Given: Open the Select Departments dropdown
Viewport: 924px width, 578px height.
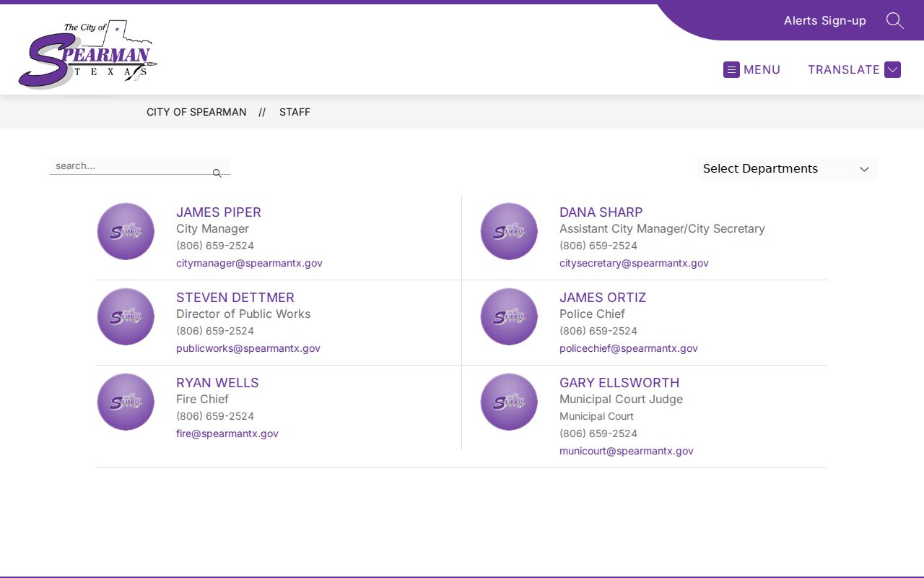Looking at the screenshot, I should click(787, 168).
